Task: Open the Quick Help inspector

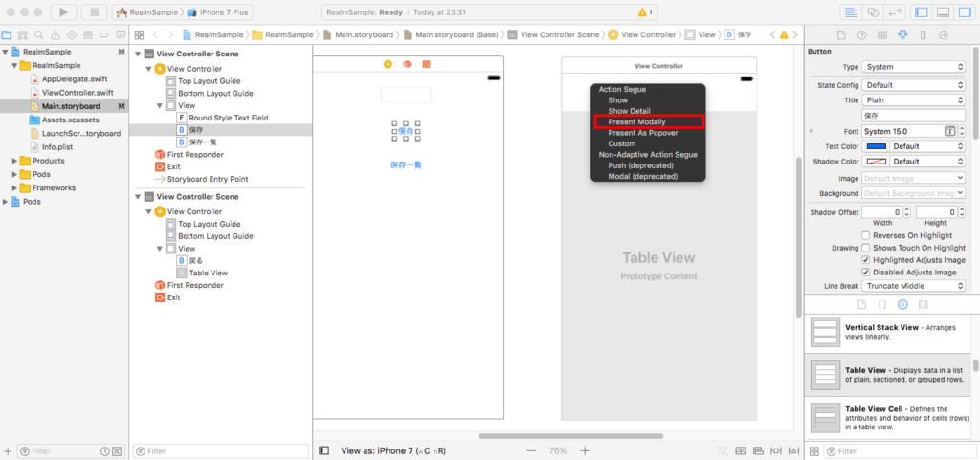Action: click(x=861, y=35)
